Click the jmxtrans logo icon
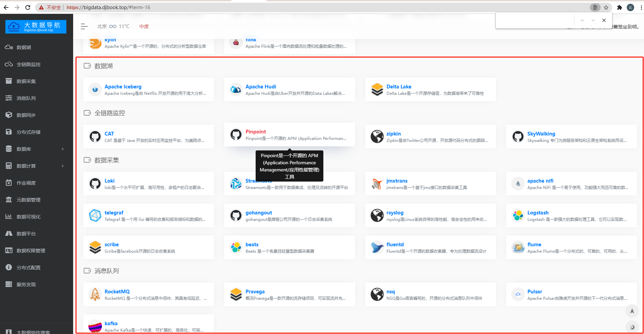Image resolution: width=644 pixels, height=334 pixels. (377, 184)
